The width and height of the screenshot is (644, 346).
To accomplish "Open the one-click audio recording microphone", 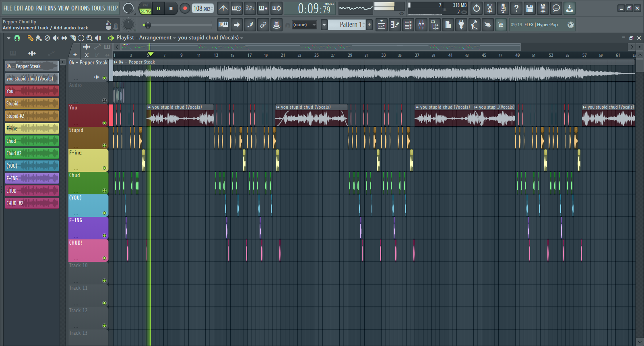I will (x=503, y=8).
